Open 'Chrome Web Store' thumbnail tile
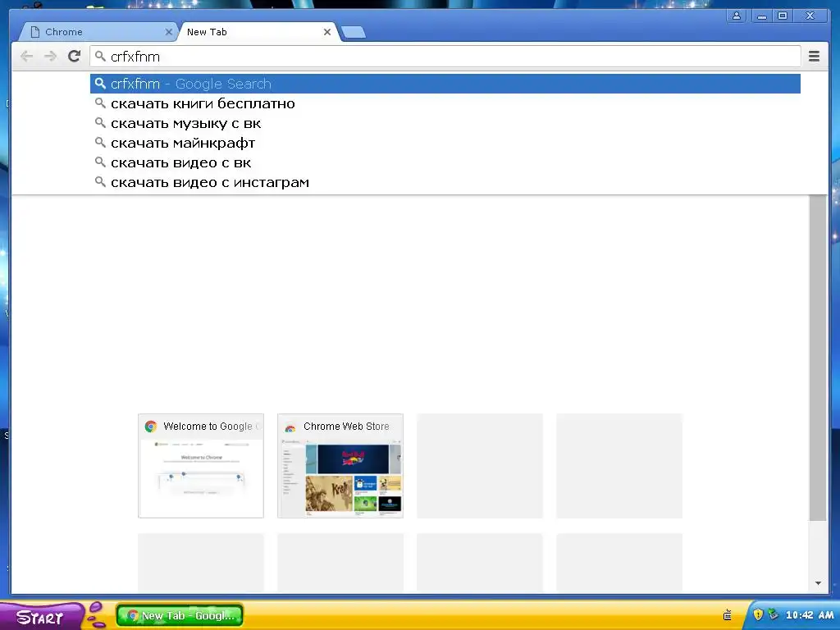The width and height of the screenshot is (840, 630). tap(340, 466)
